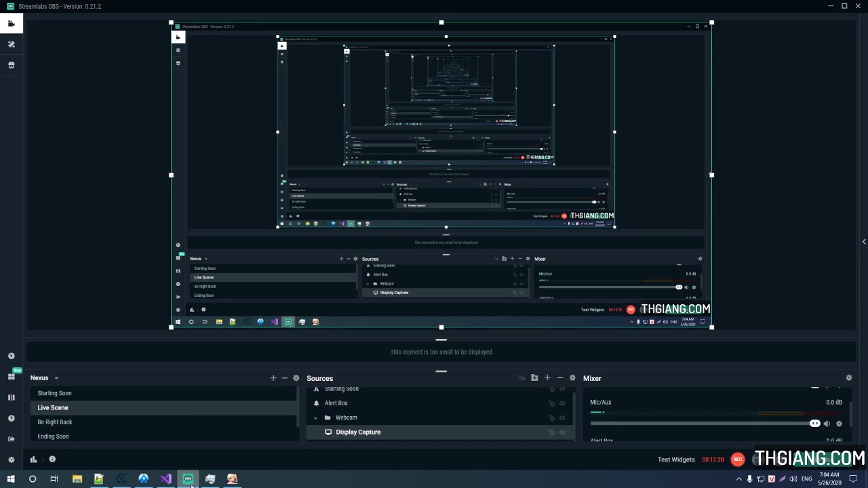
Task: Select the Live Scene scene
Action: (x=163, y=407)
